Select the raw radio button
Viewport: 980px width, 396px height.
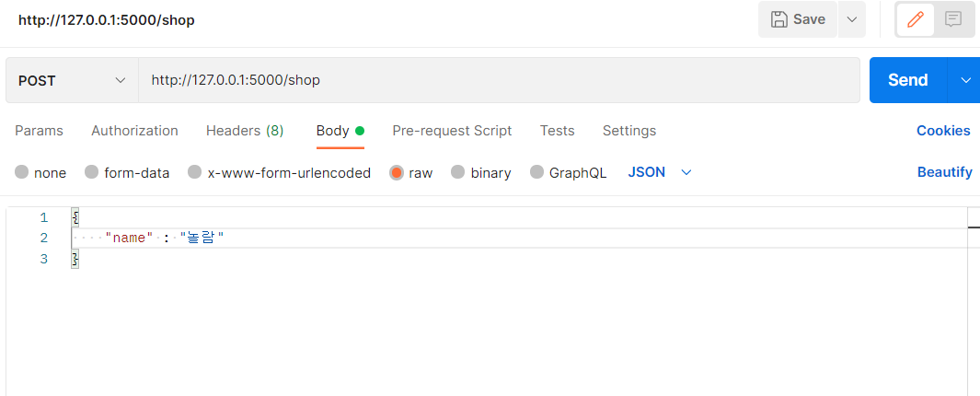pyautogui.click(x=397, y=172)
